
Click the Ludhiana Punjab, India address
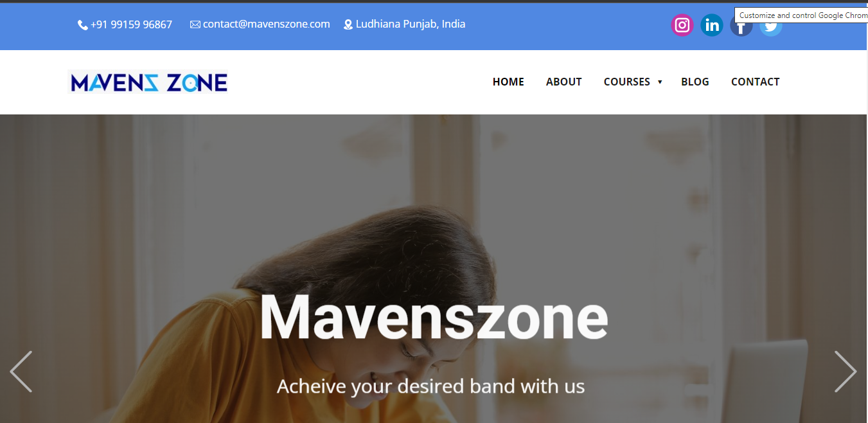click(411, 24)
